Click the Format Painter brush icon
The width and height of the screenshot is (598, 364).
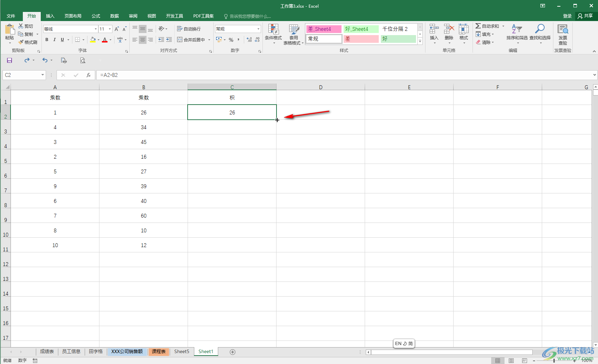pos(21,42)
